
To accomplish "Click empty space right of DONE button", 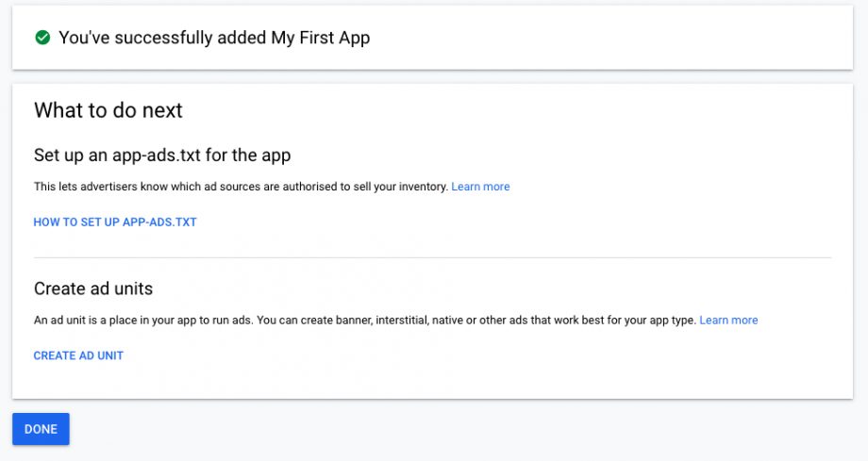I will click(x=377, y=430).
